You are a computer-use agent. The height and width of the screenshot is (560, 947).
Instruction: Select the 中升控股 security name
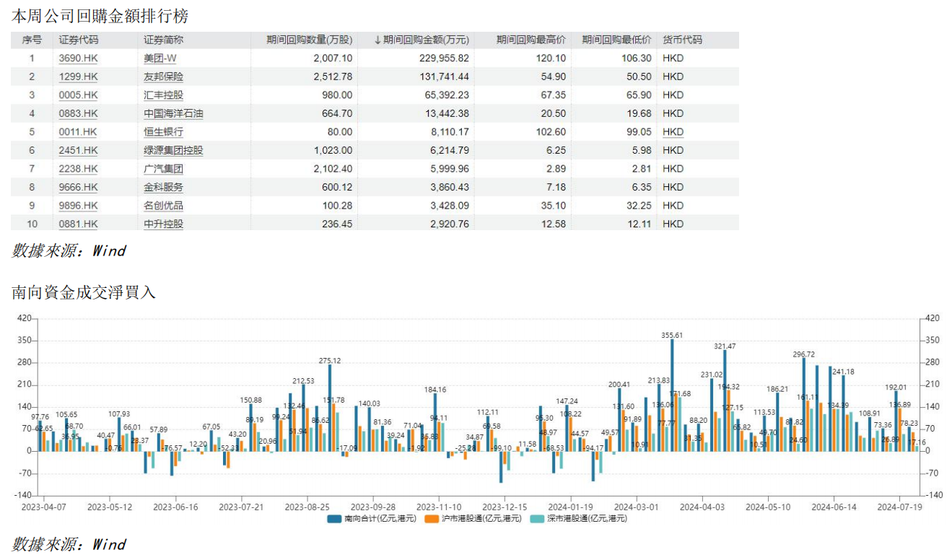coord(164,224)
